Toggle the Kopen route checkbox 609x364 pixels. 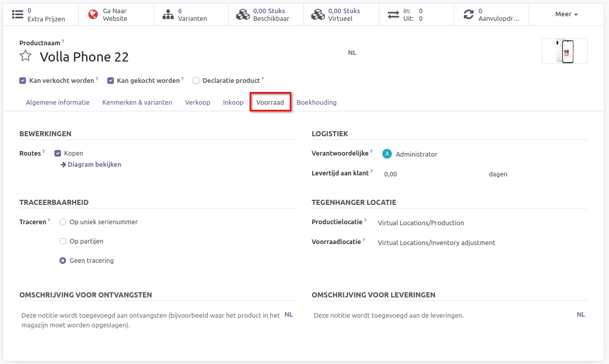[58, 153]
